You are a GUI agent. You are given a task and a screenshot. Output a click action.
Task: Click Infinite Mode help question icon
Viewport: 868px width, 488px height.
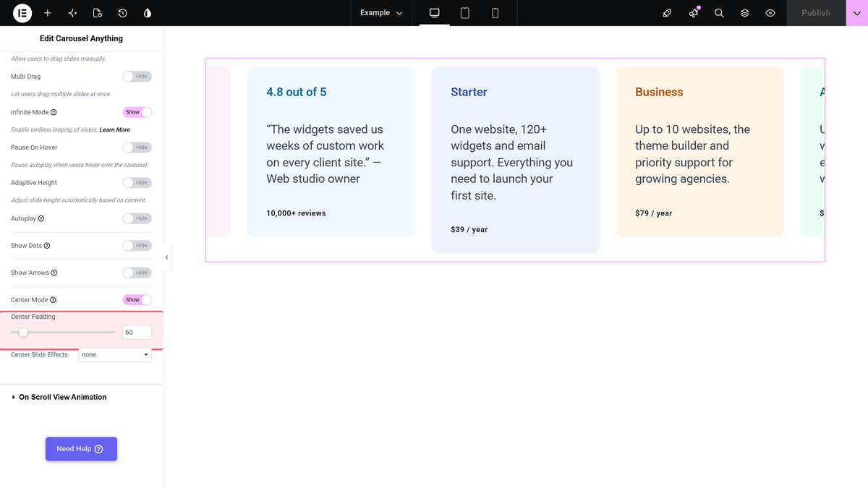tap(54, 112)
